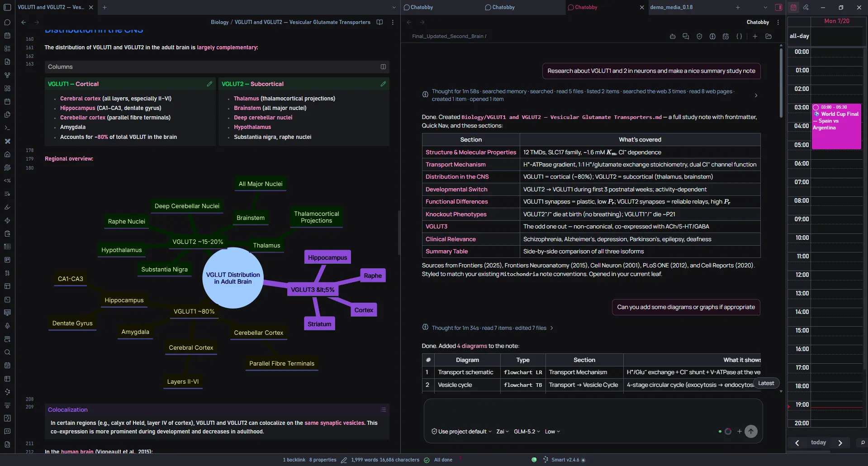Viewport: 868px width, 466px height.
Task: Switch to the first Chatobby tab
Action: click(x=422, y=7)
